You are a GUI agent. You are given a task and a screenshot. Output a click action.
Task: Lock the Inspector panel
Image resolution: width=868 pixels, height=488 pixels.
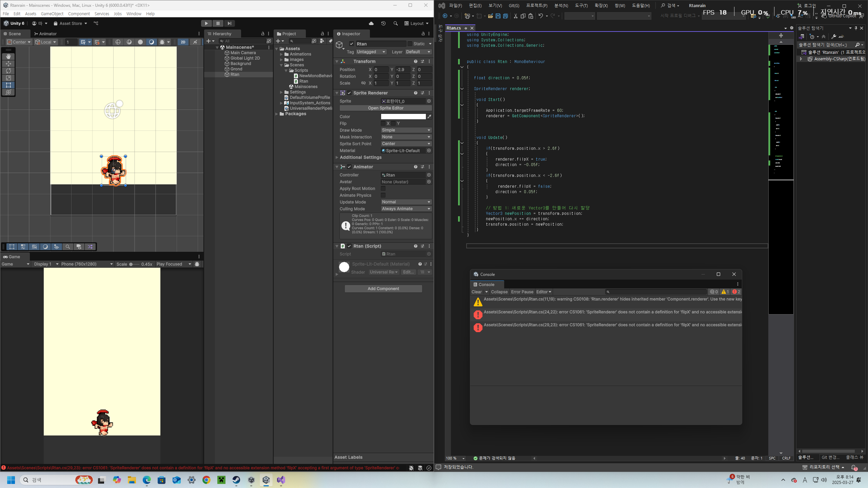click(423, 34)
